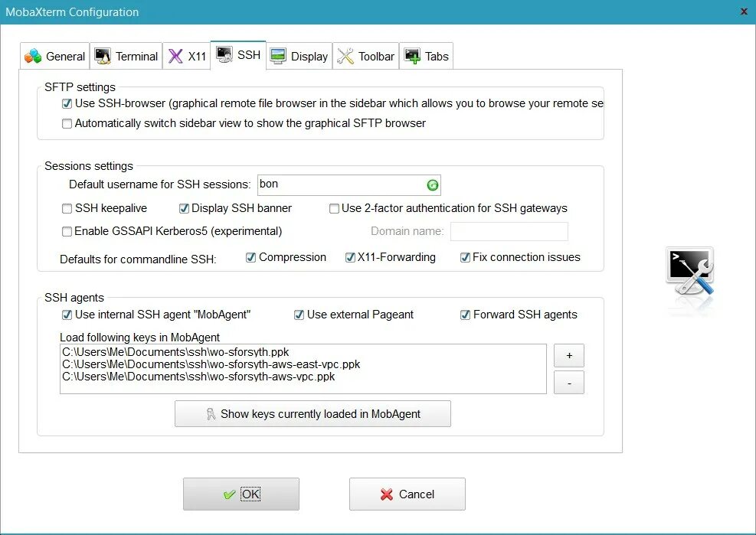
Task: Switch to the Toolbar tab
Action: (366, 57)
